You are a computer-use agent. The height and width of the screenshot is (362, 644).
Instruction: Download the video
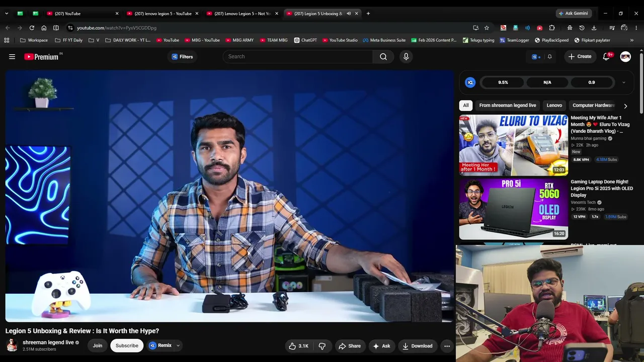pos(417,346)
